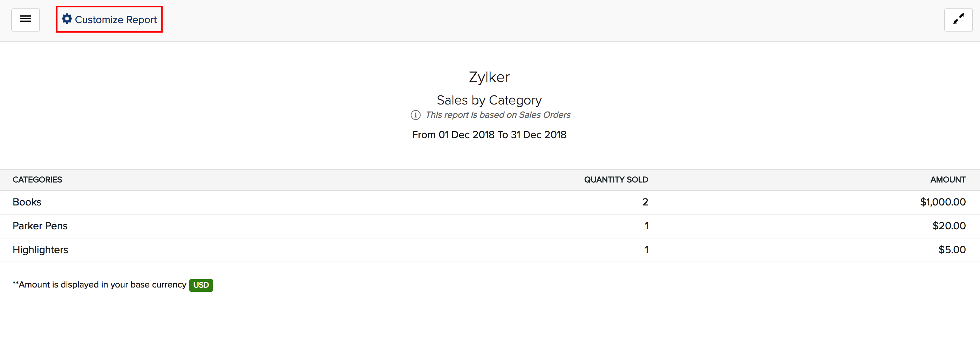Click the Sales by Category title
The width and height of the screenshot is (980, 338).
point(489,100)
